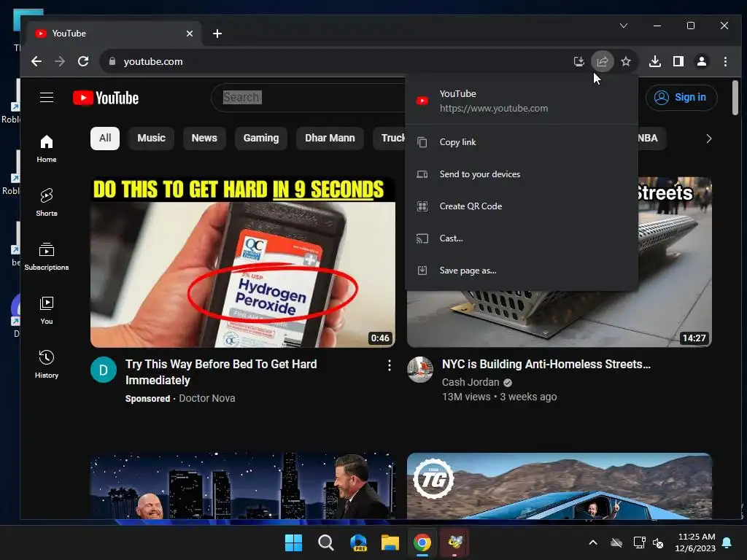Toggle Chrome side panel icon
The image size is (747, 560).
click(x=678, y=61)
